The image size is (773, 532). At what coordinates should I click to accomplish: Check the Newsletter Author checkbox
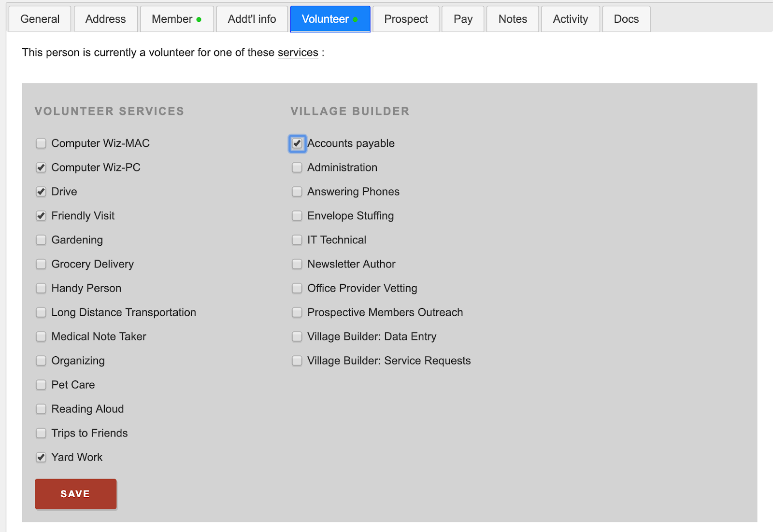(x=297, y=264)
